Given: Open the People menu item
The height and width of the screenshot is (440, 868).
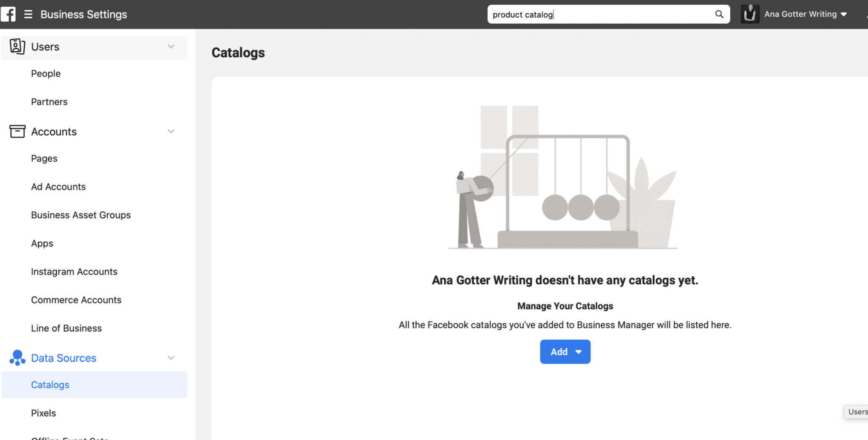Looking at the screenshot, I should point(46,73).
